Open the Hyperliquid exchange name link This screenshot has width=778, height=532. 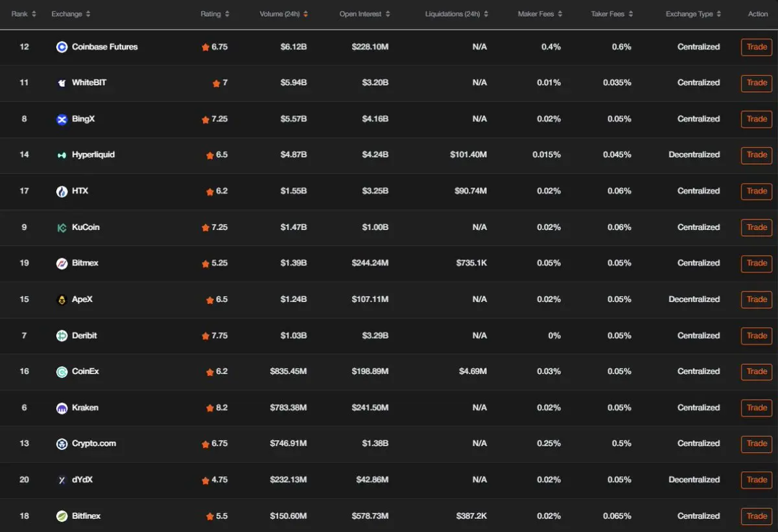[x=93, y=155]
